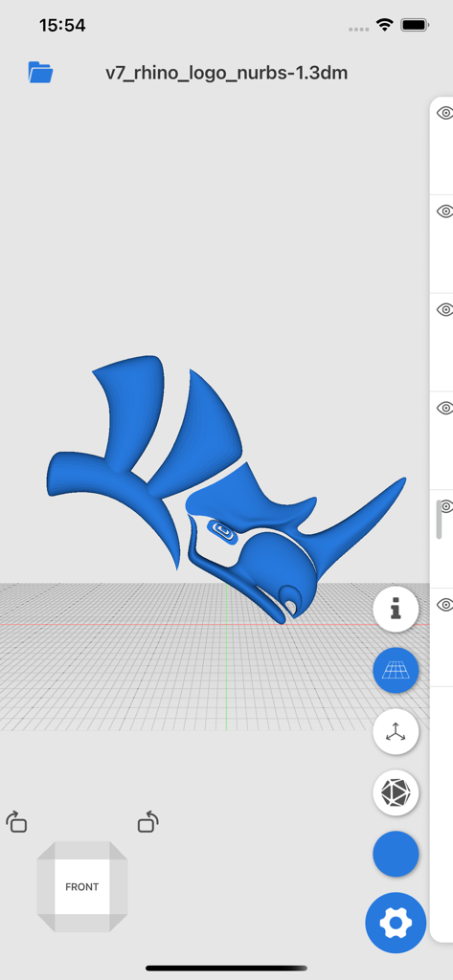Open the file browser folder icon

[x=40, y=73]
